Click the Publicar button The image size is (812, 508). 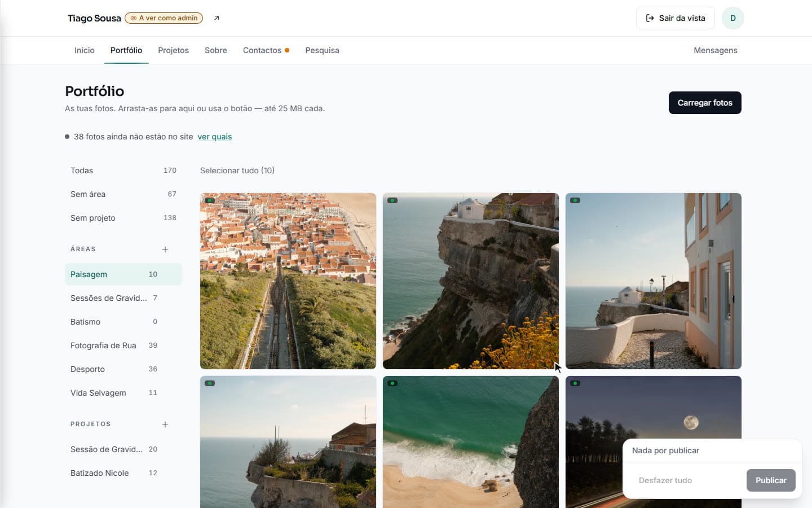pyautogui.click(x=771, y=480)
